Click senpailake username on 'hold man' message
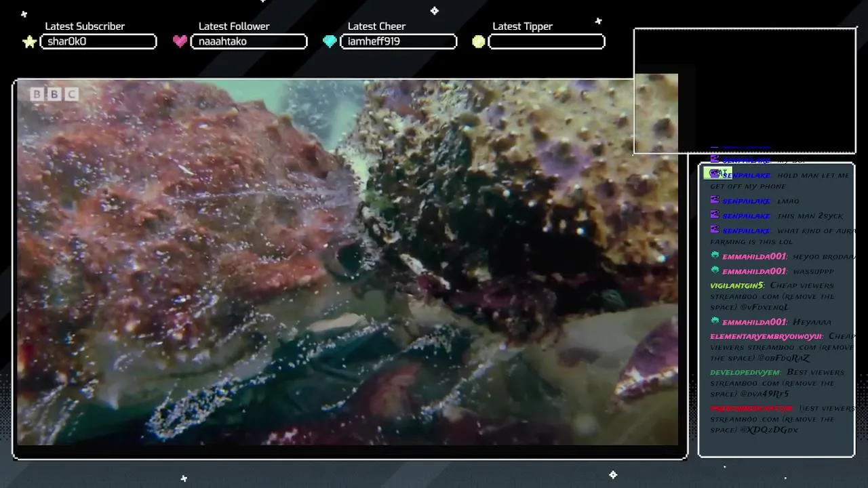The width and height of the screenshot is (868, 488). click(746, 176)
